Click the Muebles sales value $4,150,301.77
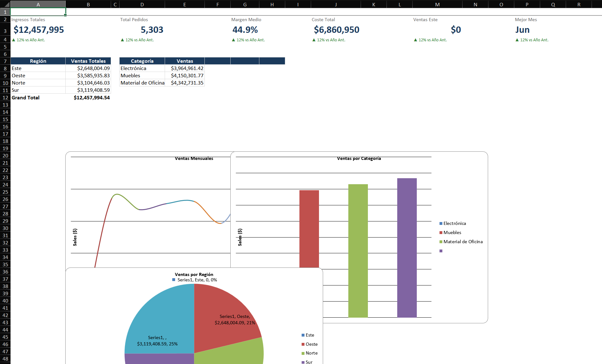This screenshot has width=602, height=364. (x=185, y=76)
